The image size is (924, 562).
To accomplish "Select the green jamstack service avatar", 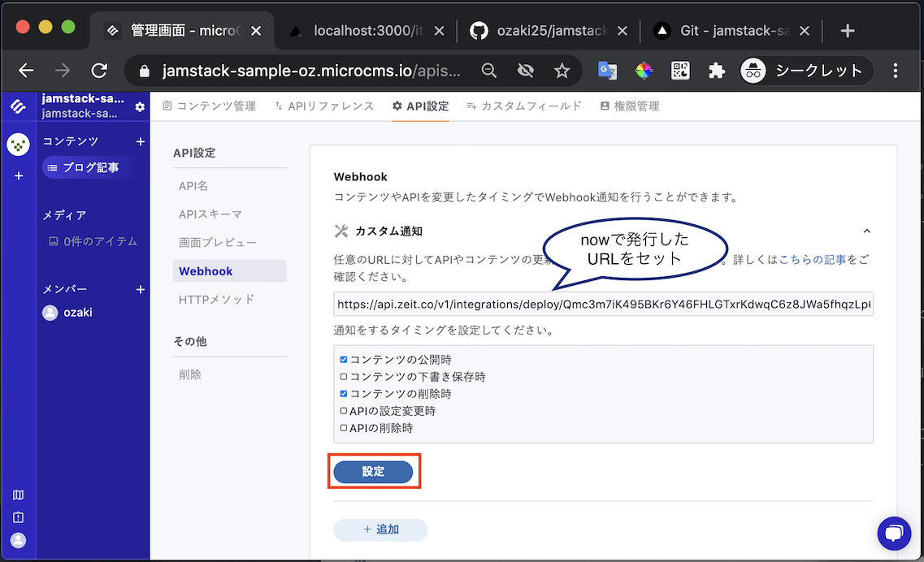I will point(18,145).
